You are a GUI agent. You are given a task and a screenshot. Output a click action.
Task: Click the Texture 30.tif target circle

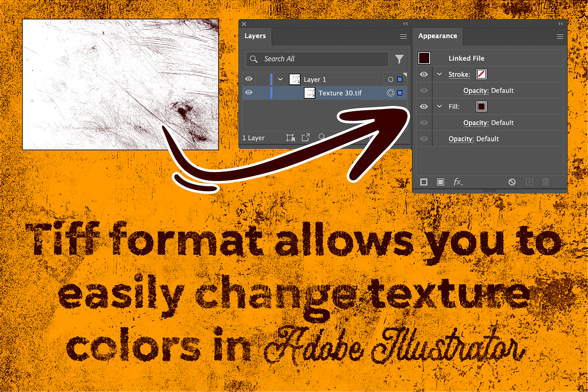tap(391, 93)
